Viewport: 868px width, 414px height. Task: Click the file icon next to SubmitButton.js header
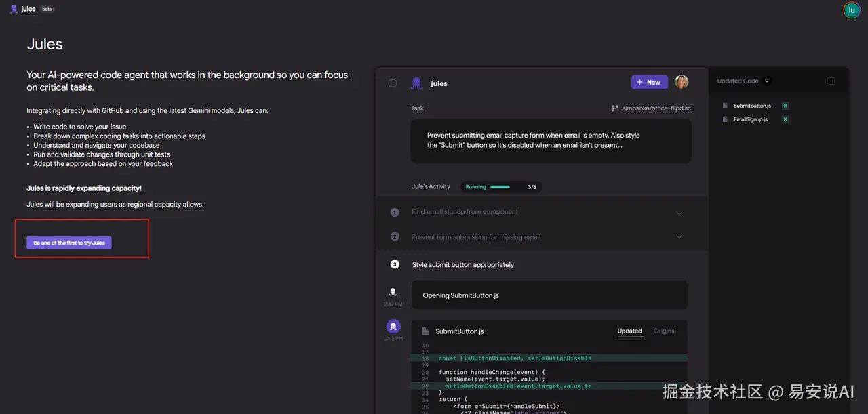(x=425, y=331)
